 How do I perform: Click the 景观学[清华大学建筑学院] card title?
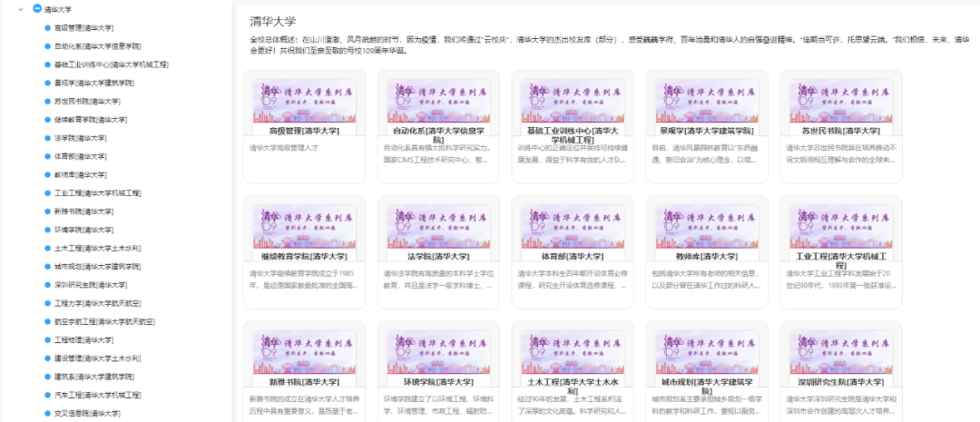click(x=707, y=132)
